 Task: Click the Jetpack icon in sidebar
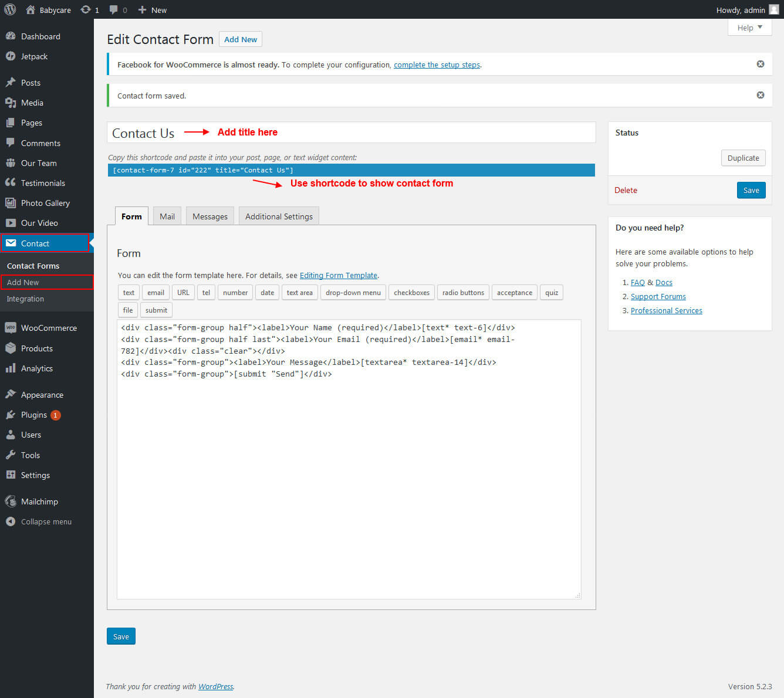pos(11,56)
